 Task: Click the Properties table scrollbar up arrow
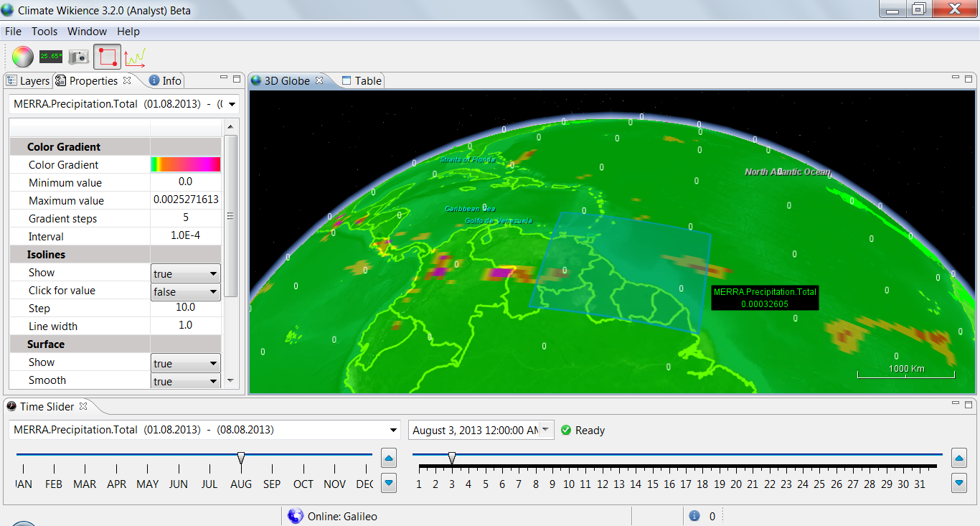[x=230, y=127]
